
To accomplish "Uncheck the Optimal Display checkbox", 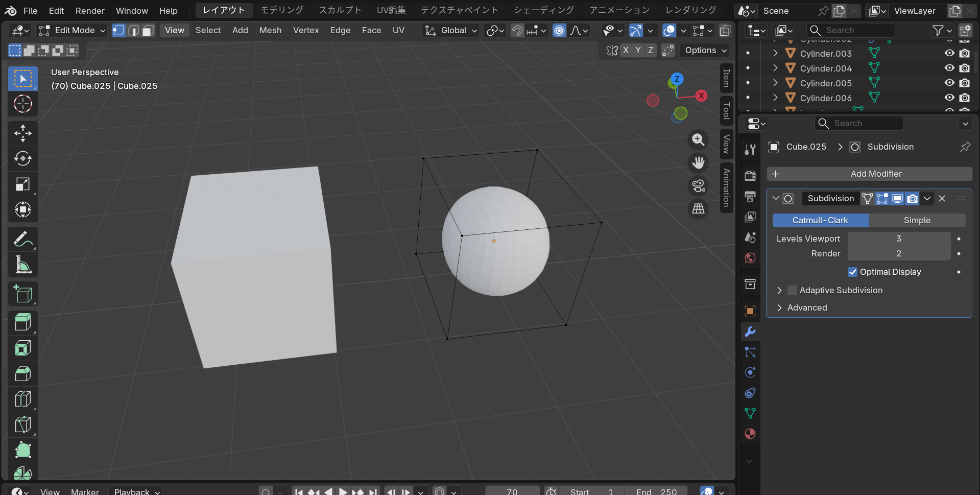I will tap(852, 272).
